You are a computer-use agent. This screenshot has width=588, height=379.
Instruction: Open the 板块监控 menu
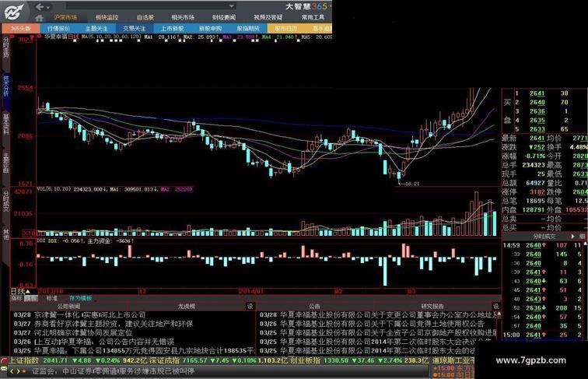(107, 17)
